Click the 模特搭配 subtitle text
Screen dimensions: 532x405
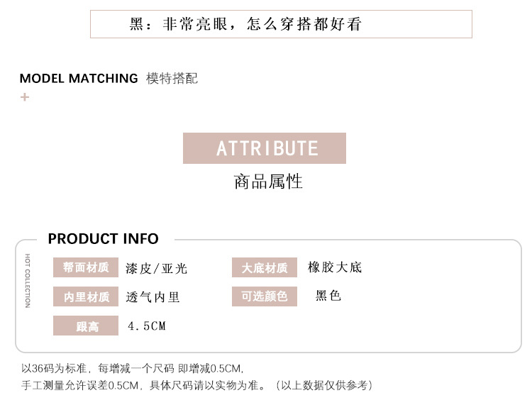172,79
